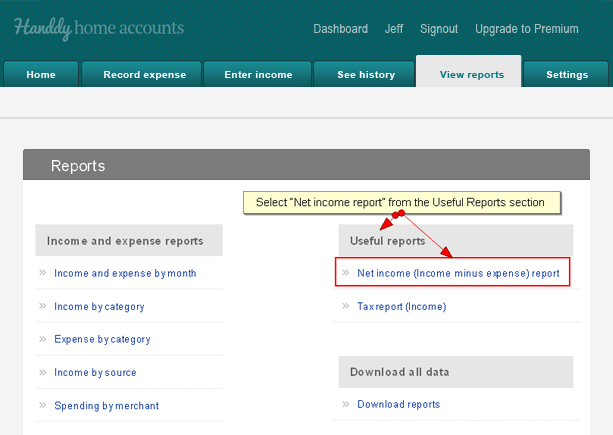Click the Handdy home accounts logo
The height and width of the screenshot is (435, 613).
[x=99, y=28]
